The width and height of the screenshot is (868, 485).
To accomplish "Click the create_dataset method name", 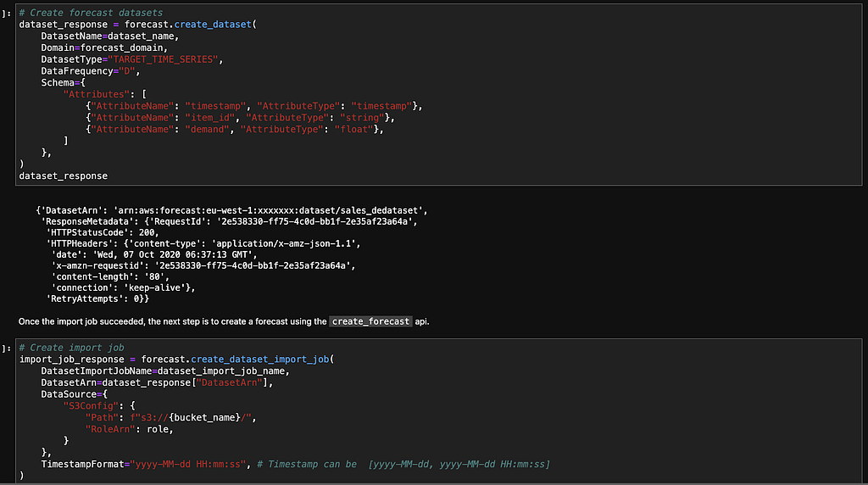I will point(213,25).
